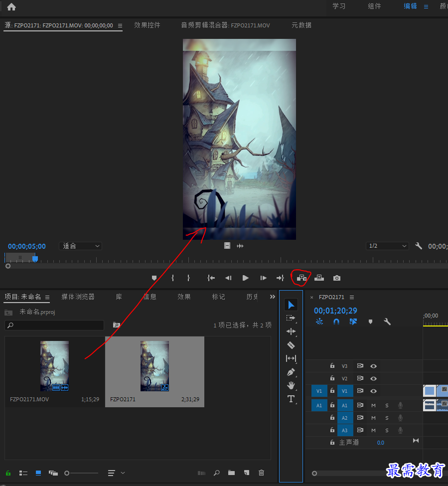The image size is (448, 486).
Task: Go to In point in Source monitor
Action: [x=211, y=278]
